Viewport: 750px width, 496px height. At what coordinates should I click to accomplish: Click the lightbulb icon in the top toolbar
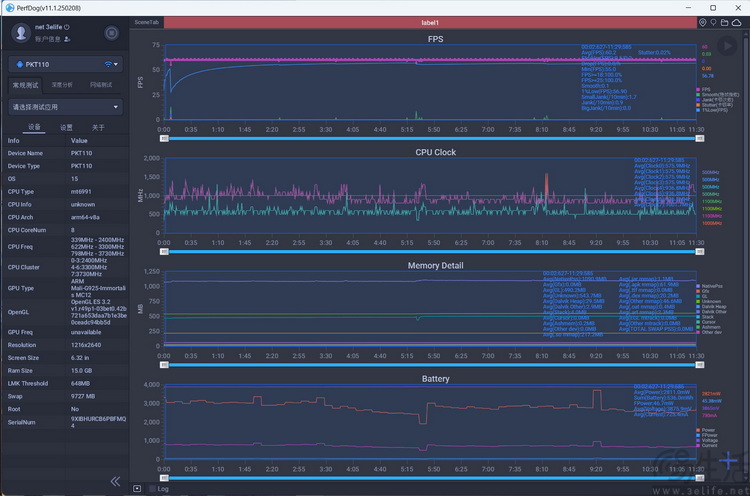point(715,22)
